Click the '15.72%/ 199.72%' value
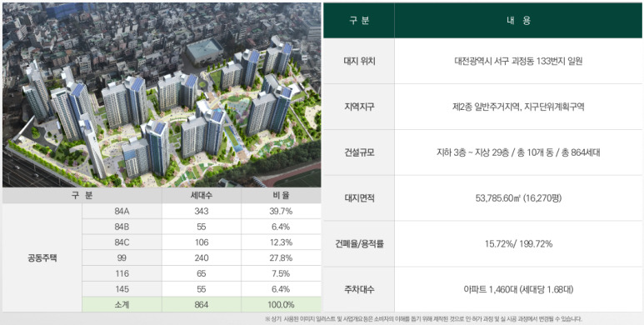 click(x=519, y=244)
